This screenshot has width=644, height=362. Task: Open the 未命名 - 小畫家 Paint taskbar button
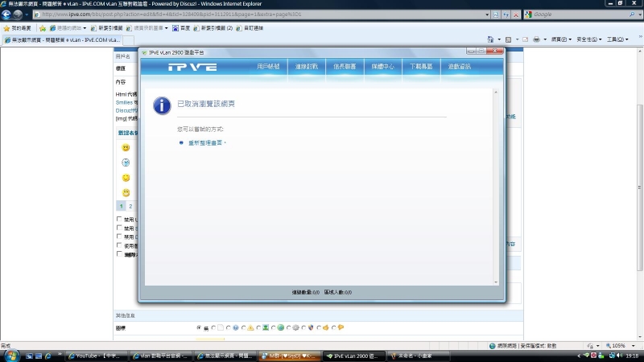click(418, 356)
